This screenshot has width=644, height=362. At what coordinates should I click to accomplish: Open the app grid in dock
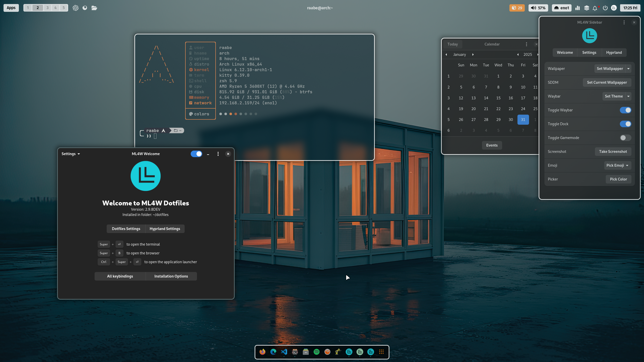point(381,352)
